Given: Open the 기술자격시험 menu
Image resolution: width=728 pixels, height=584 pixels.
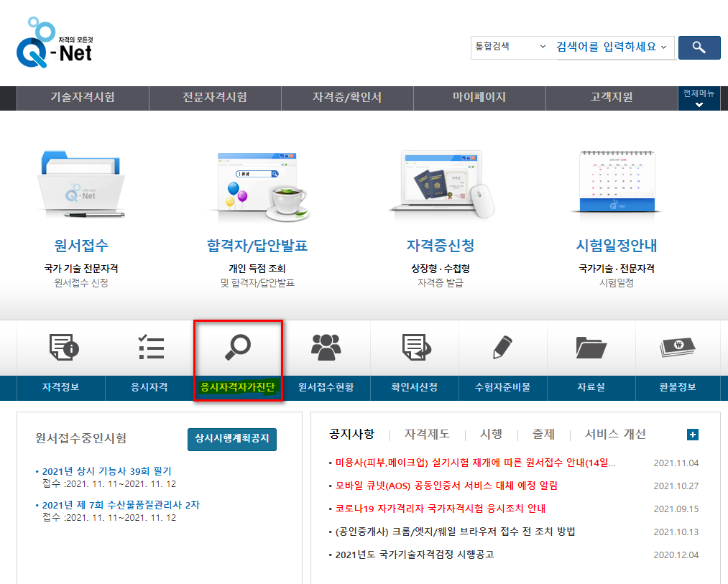Looking at the screenshot, I should point(83,98).
